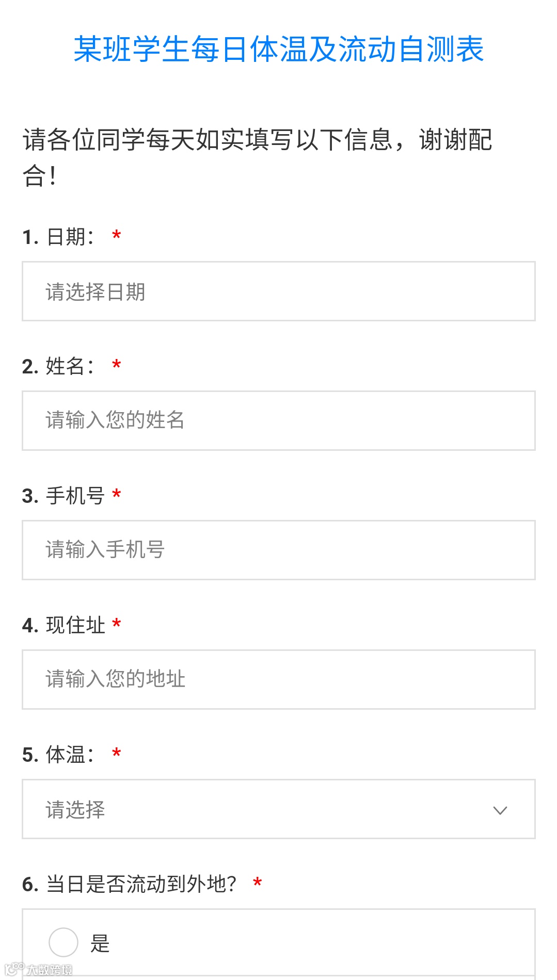
Task: Select the 是 radio button
Action: (x=63, y=942)
